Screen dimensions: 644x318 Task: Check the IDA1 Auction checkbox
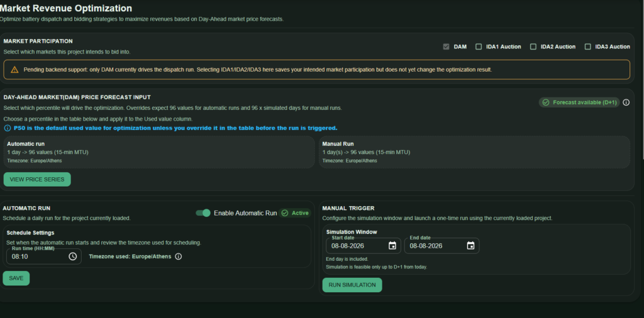pyautogui.click(x=479, y=47)
